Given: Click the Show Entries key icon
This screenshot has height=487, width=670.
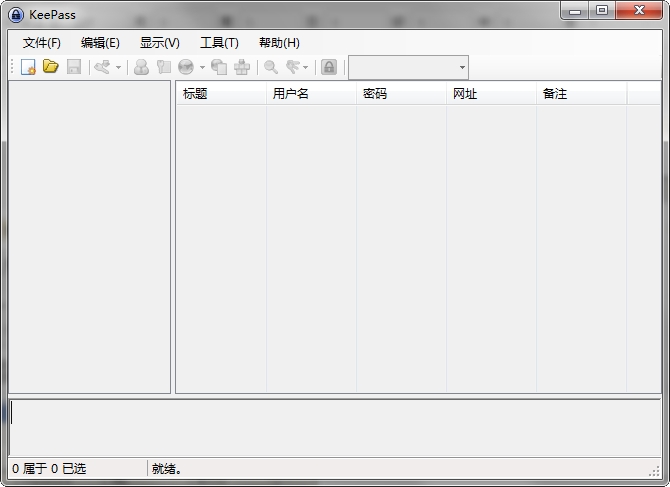Looking at the screenshot, I should point(293,67).
